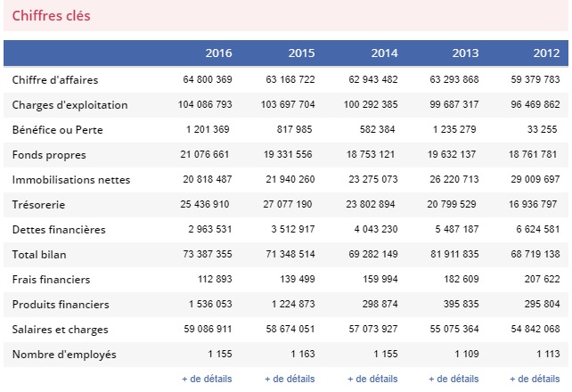This screenshot has width=572, height=392.
Task: Select the 2015 column header
Action: tap(301, 53)
